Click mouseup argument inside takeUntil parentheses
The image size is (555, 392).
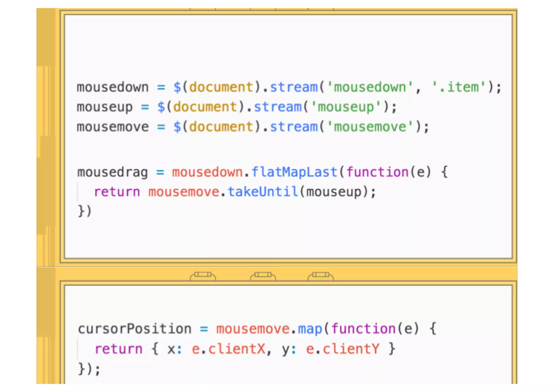334,192
